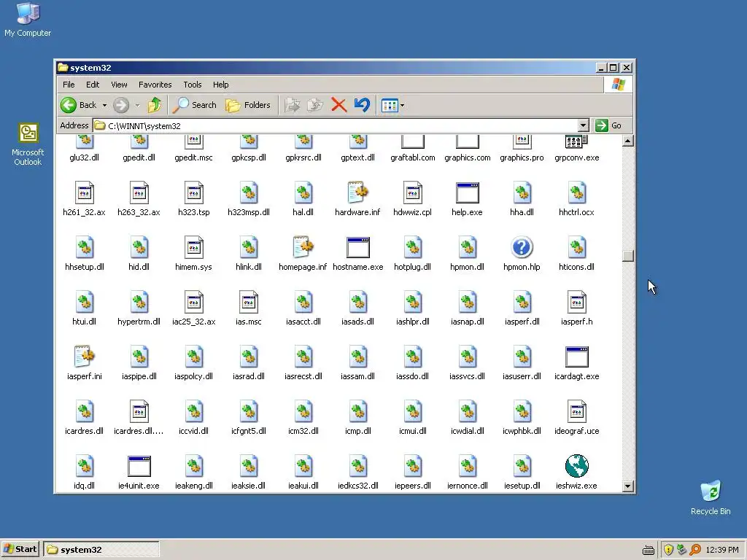
Task: Click the system32 taskbar button
Action: pyautogui.click(x=101, y=550)
